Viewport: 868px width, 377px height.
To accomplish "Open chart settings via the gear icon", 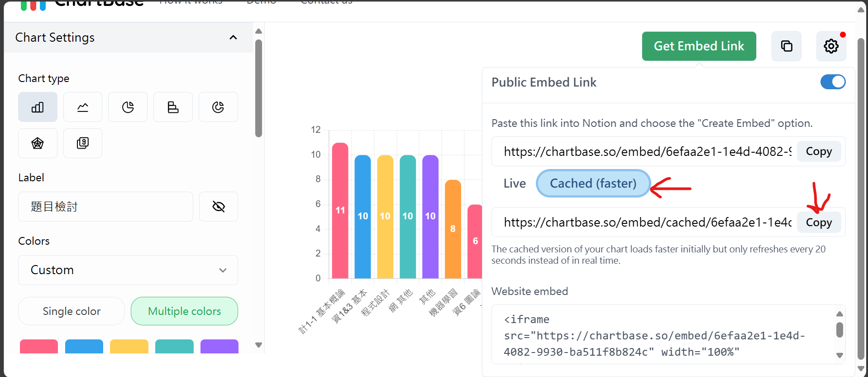I will pyautogui.click(x=831, y=46).
